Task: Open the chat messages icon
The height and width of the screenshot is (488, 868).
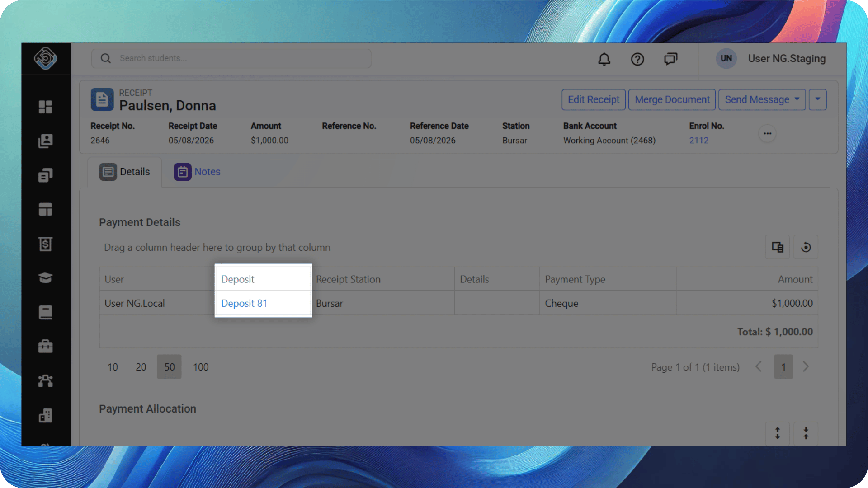Action: coord(671,59)
